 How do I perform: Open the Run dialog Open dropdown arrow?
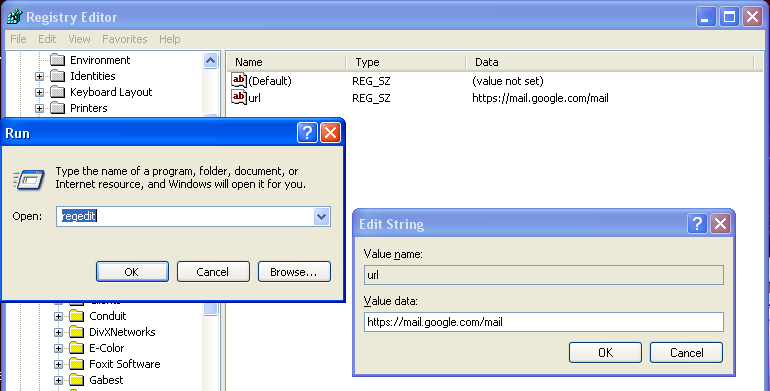click(x=322, y=216)
